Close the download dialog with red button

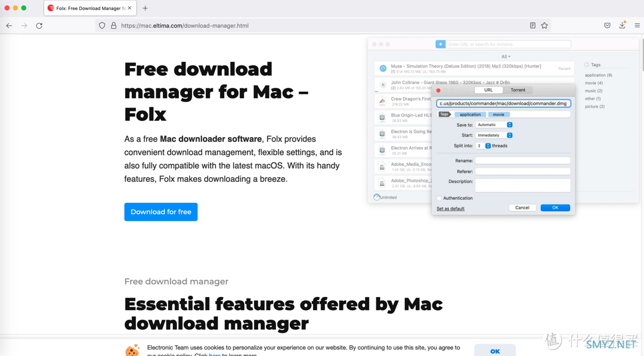point(439,90)
